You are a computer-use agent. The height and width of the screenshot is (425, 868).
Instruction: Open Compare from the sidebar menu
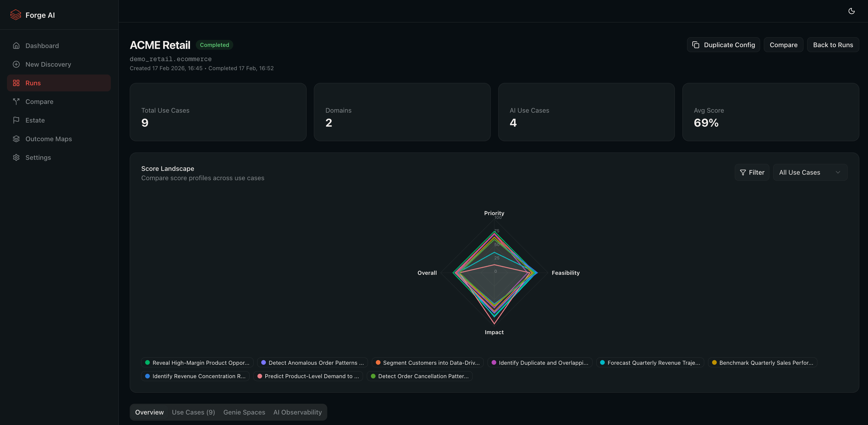(59, 102)
